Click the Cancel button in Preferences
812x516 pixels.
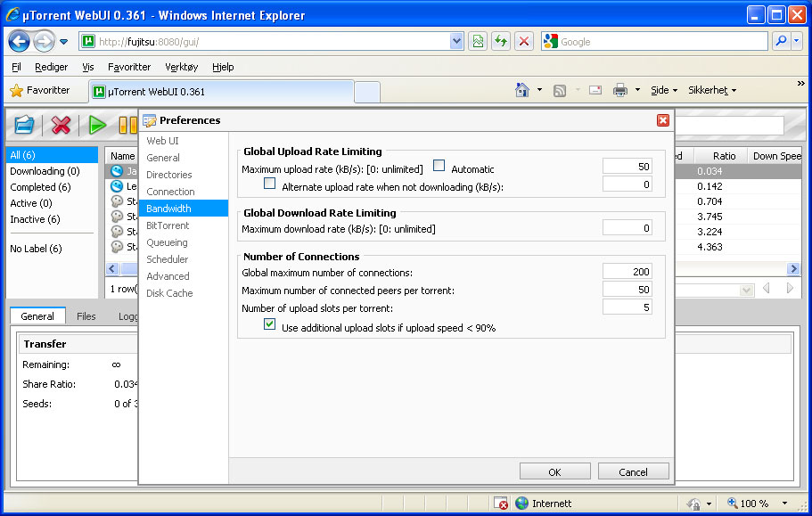633,471
